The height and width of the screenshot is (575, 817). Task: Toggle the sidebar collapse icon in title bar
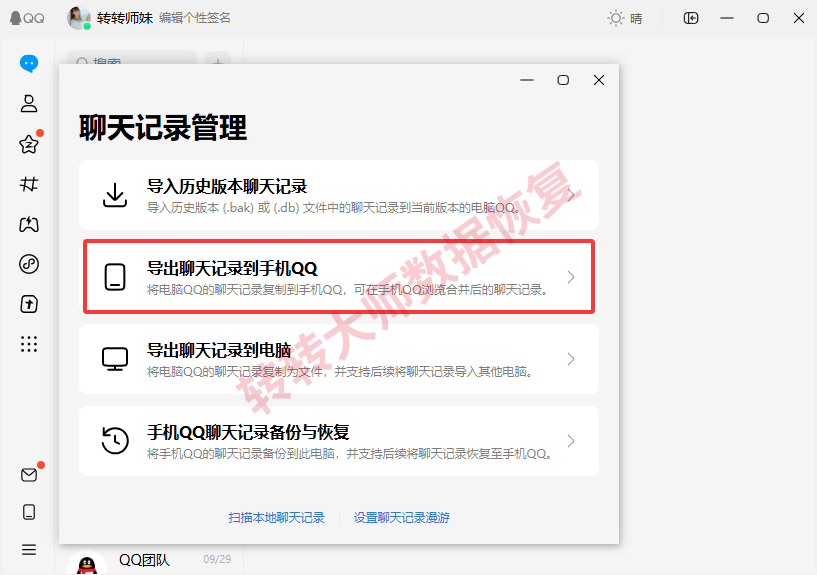tap(691, 18)
